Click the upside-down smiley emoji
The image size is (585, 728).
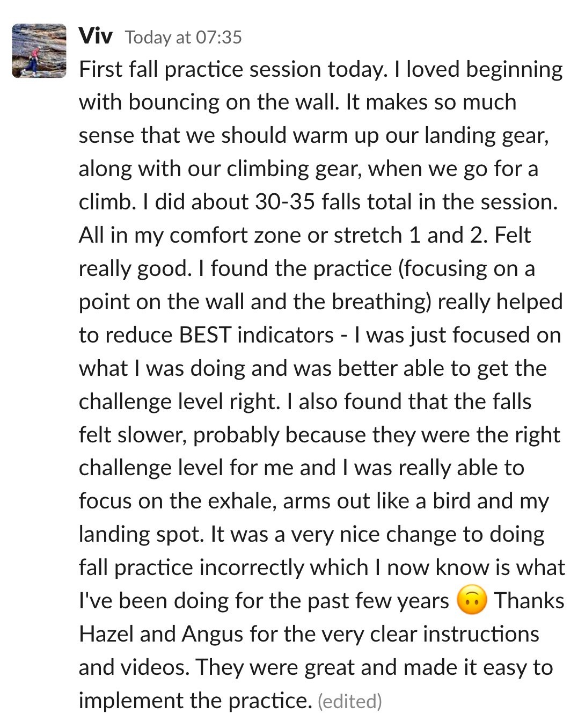[471, 601]
